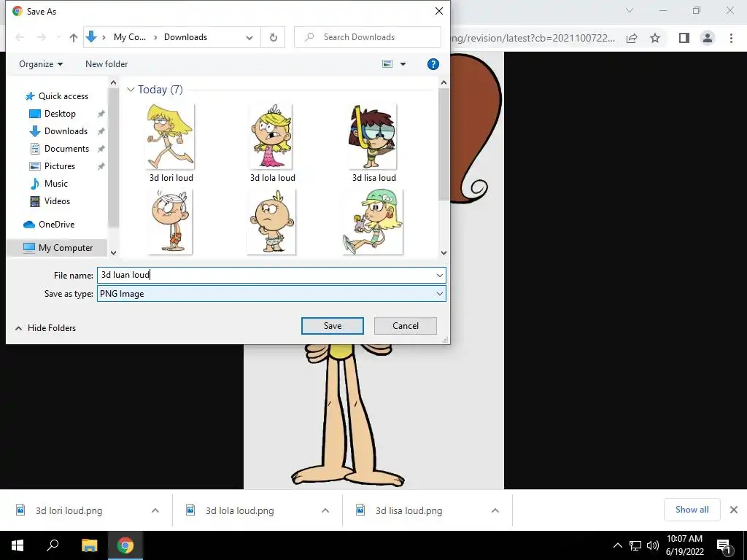Click the file list down scroll arrow
The width and height of the screenshot is (747, 560).
coord(444,253)
